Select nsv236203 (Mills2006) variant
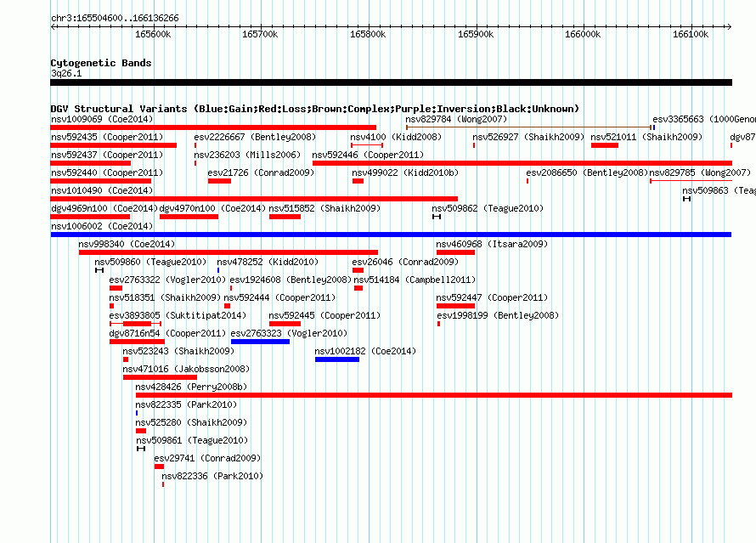The image size is (756, 543). point(247,155)
